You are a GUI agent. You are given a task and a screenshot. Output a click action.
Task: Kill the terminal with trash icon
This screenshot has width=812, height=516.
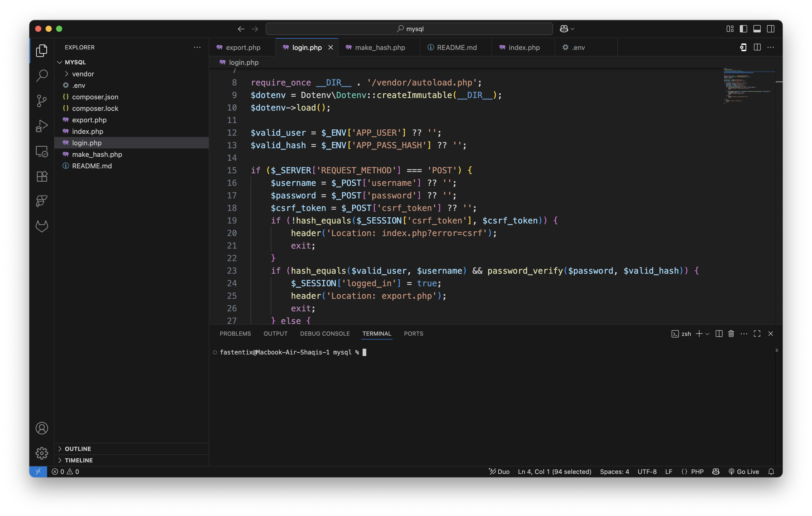pyautogui.click(x=731, y=333)
